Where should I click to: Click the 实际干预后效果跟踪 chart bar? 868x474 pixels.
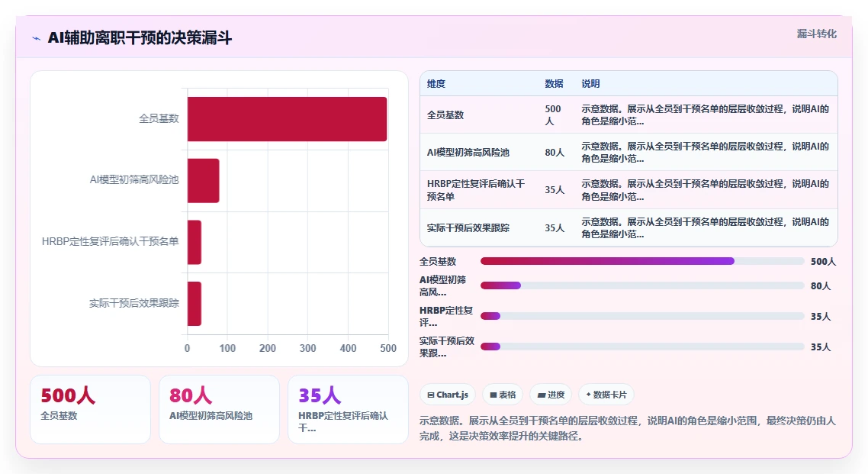coord(194,304)
